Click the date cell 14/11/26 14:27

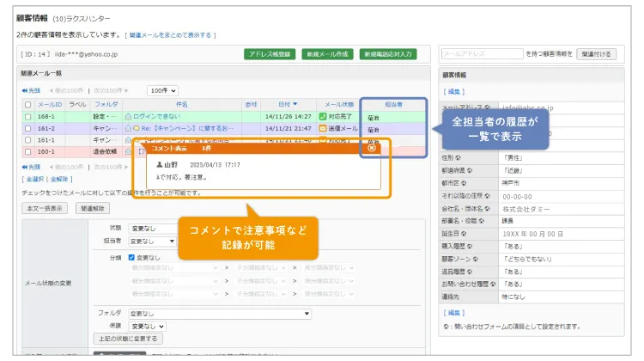tap(288, 116)
